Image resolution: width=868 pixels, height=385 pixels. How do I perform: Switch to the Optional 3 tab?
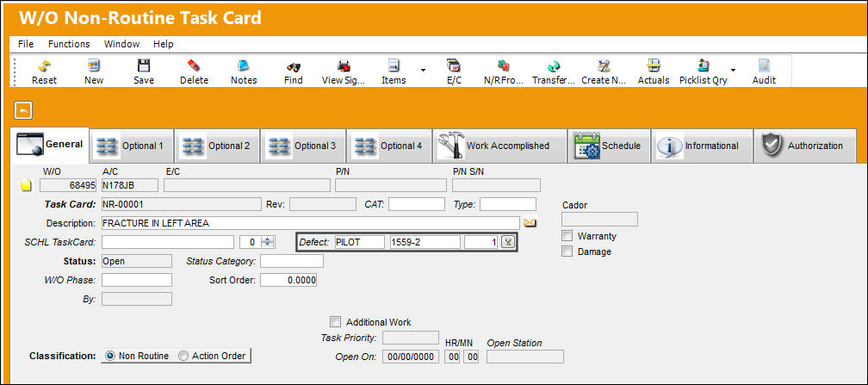(303, 146)
